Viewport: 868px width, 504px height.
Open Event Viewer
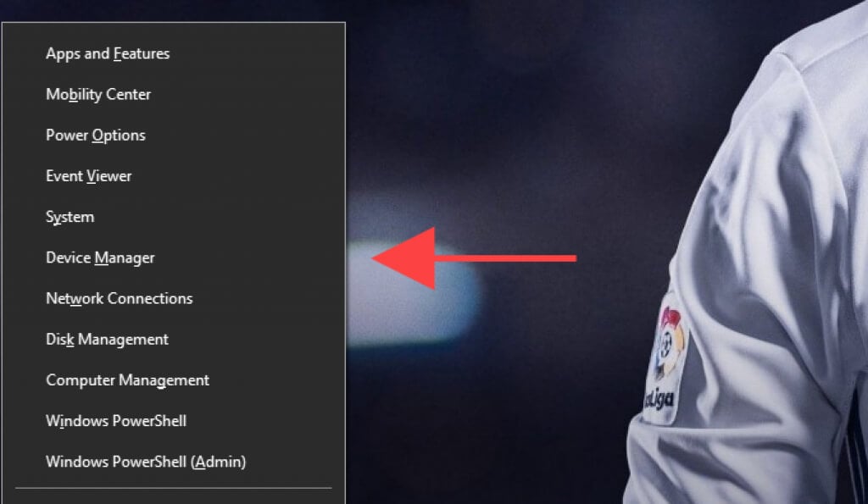tap(89, 176)
